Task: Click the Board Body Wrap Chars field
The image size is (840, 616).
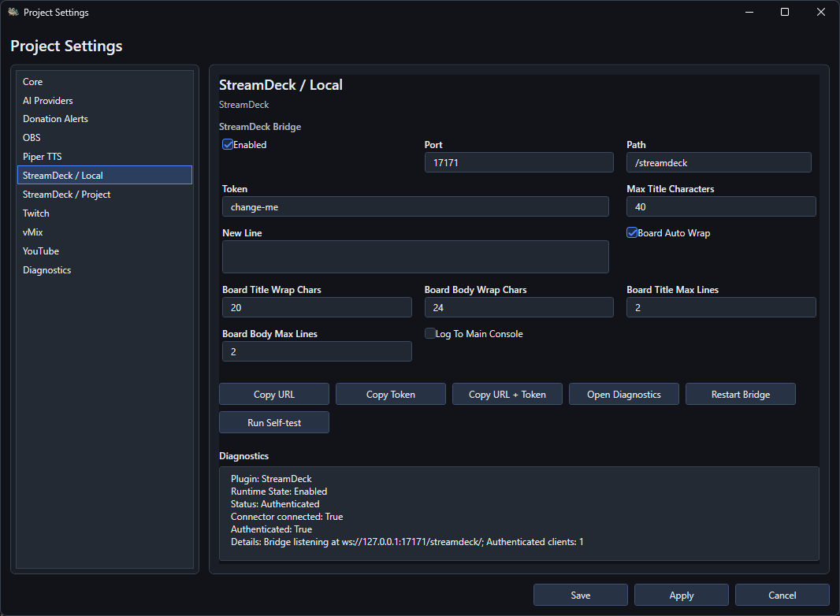Action: point(518,307)
